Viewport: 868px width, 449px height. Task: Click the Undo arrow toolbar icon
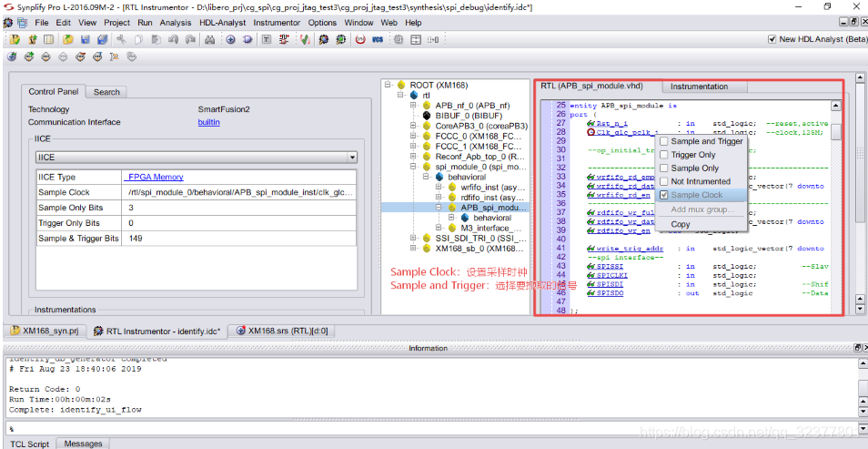point(173,39)
